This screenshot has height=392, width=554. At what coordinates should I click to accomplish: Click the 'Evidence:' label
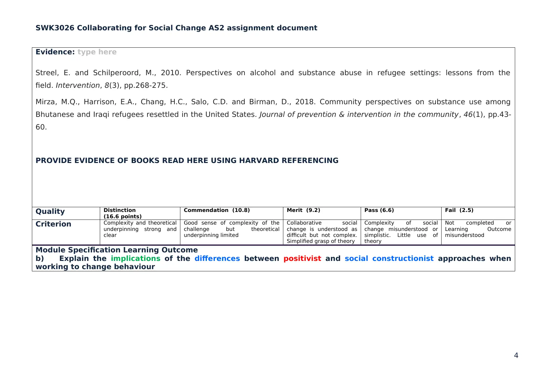tap(55, 52)
